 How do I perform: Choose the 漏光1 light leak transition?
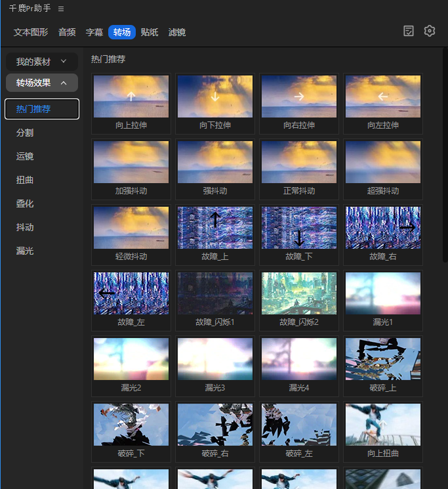(383, 293)
